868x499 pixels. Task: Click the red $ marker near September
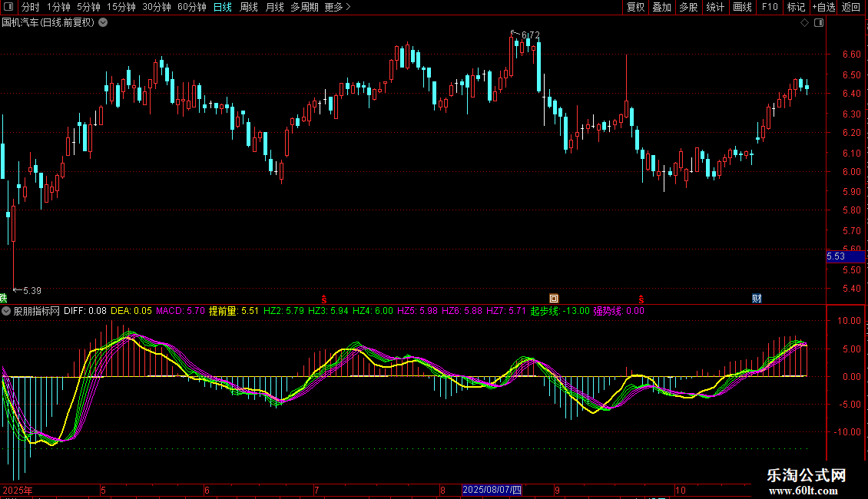click(x=641, y=298)
